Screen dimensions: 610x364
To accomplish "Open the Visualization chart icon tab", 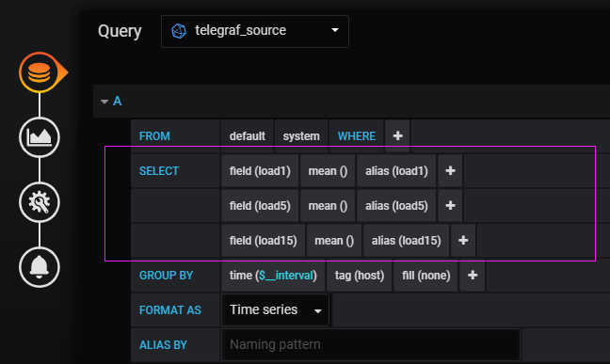I will click(40, 137).
